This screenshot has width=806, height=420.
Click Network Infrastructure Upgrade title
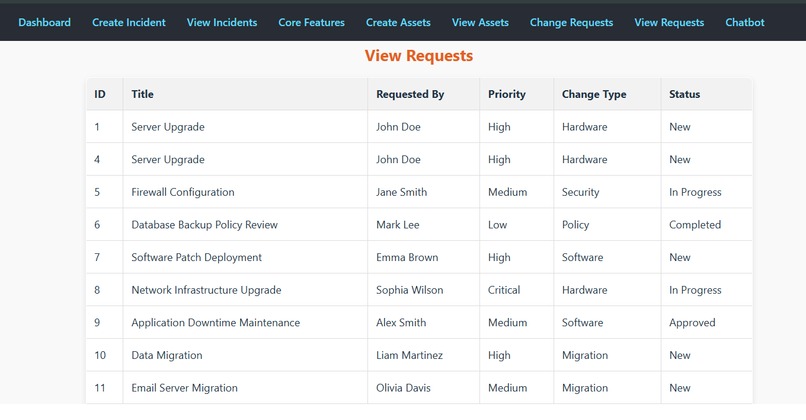click(206, 290)
